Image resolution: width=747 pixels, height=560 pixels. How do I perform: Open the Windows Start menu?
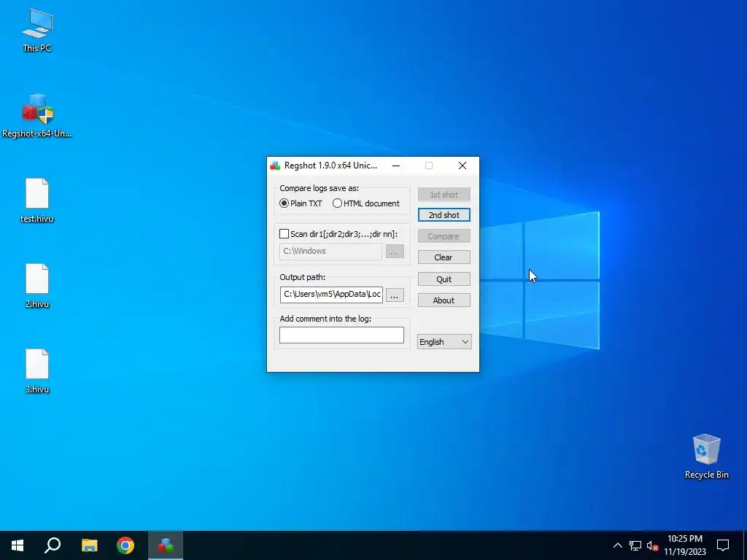18,545
